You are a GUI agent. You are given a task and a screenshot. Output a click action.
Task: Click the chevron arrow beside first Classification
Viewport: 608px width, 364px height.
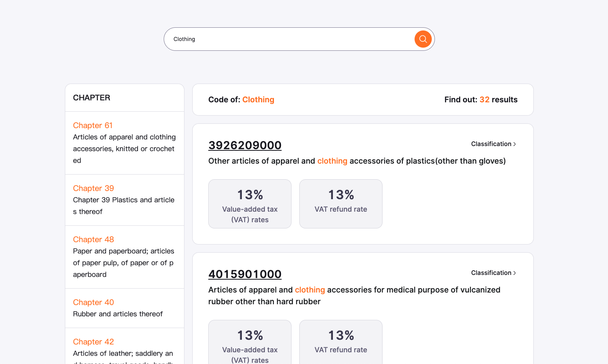[x=515, y=144]
